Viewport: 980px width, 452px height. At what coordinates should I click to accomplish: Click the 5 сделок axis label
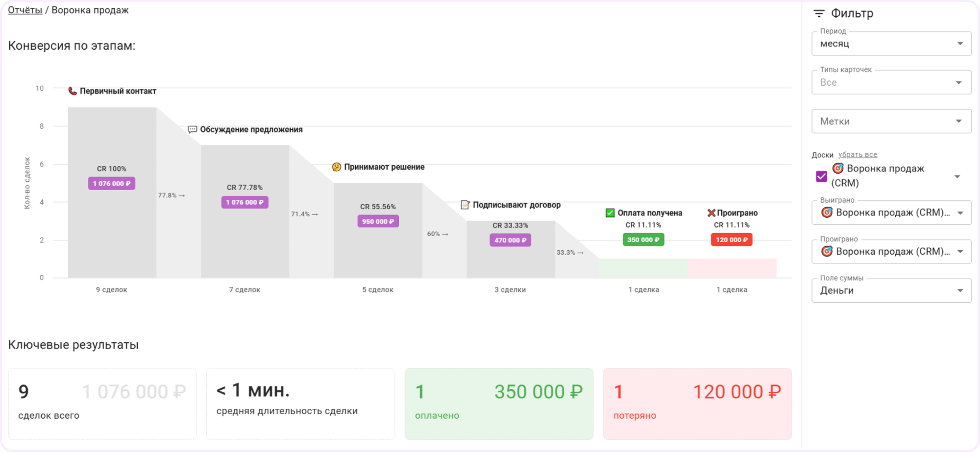click(378, 290)
